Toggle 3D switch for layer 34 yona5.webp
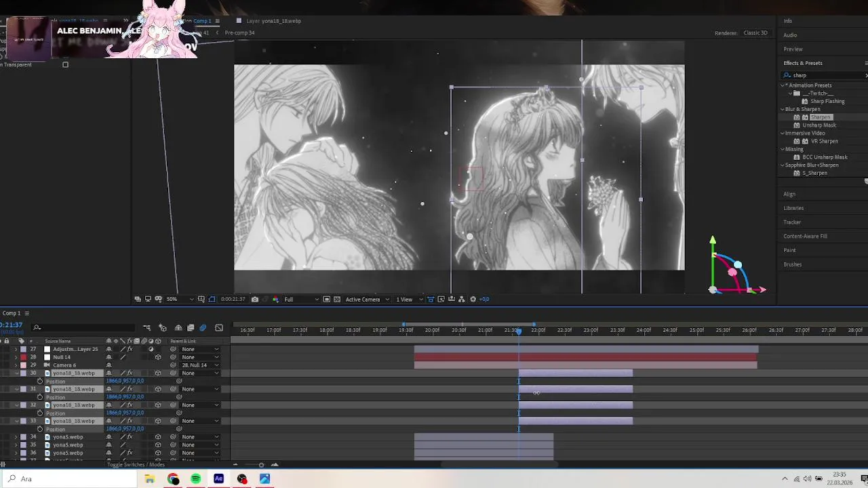This screenshot has width=868, height=488. 158,437
